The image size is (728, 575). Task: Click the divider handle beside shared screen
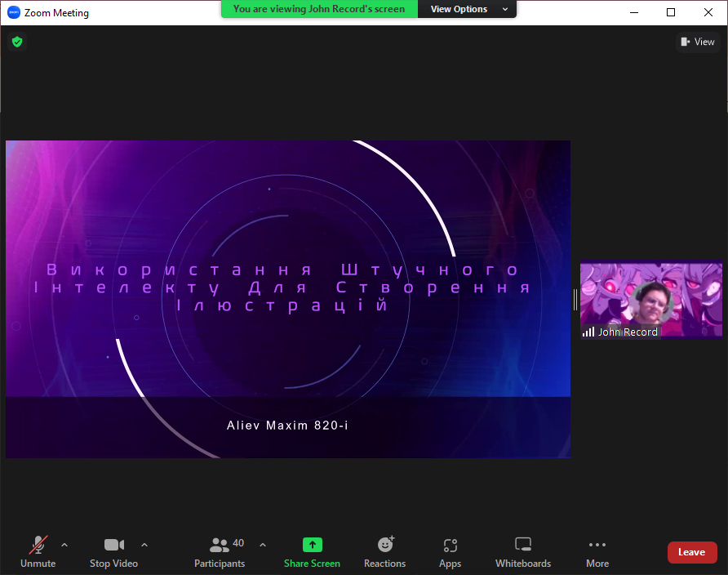[575, 300]
